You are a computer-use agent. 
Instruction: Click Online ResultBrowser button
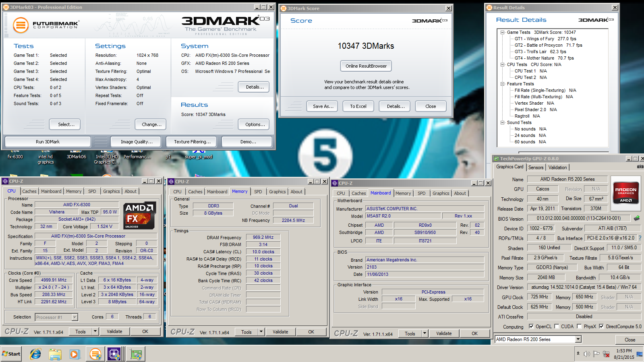tap(366, 66)
